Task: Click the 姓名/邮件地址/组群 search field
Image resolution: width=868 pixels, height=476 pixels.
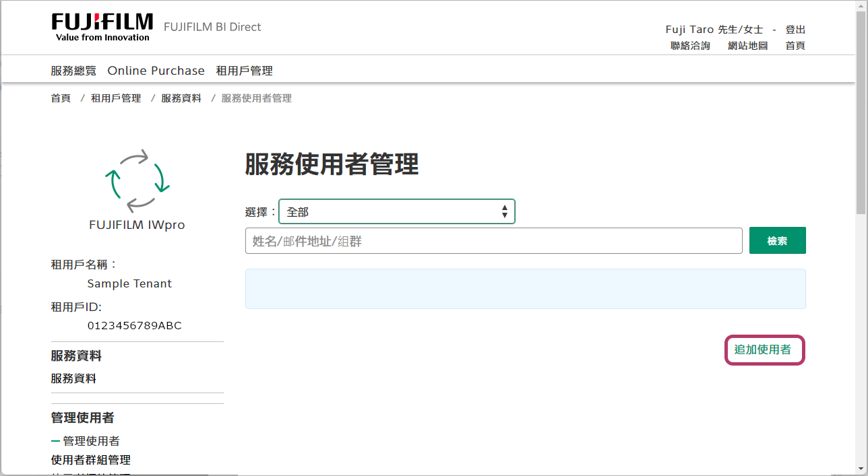Action: (493, 240)
